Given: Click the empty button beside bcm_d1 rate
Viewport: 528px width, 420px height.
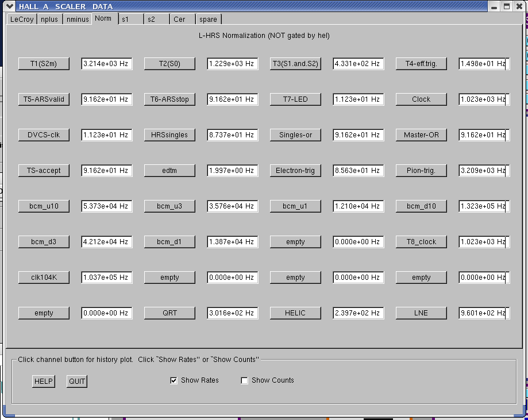Looking at the screenshot, I should tap(295, 242).
